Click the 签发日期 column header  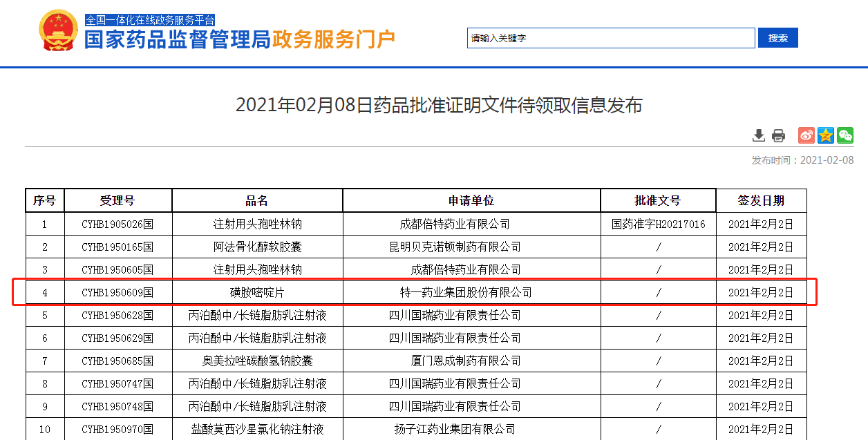click(761, 200)
